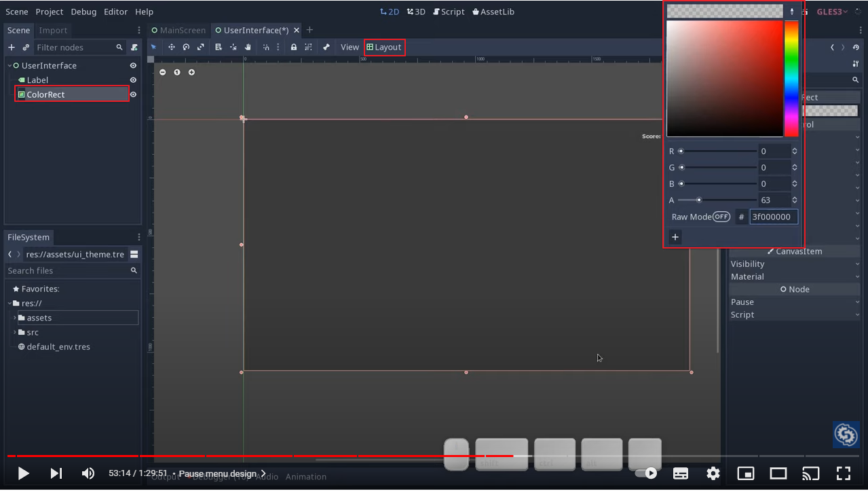The width and height of the screenshot is (868, 491).
Task: Open the View menu in canvas toolbar
Action: pos(350,47)
